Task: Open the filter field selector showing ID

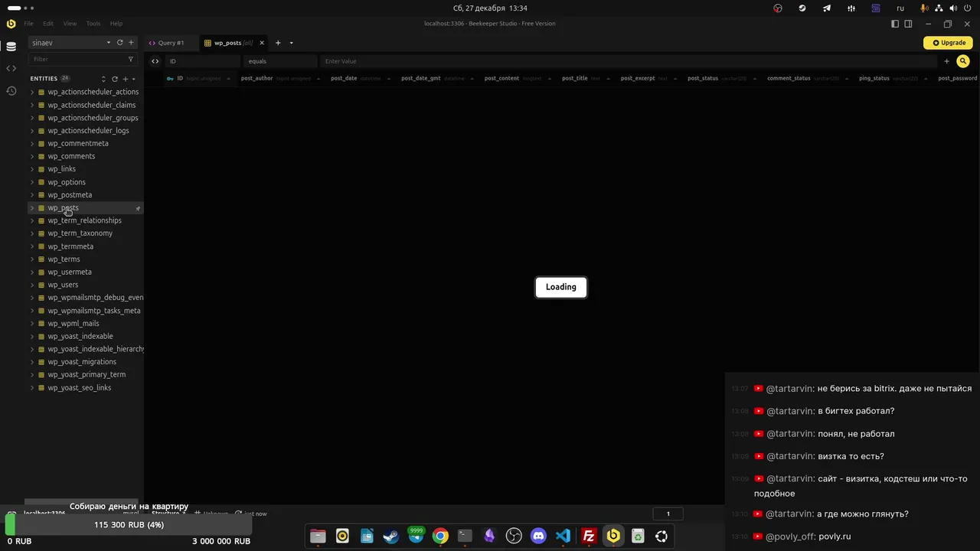Action: pyautogui.click(x=203, y=61)
